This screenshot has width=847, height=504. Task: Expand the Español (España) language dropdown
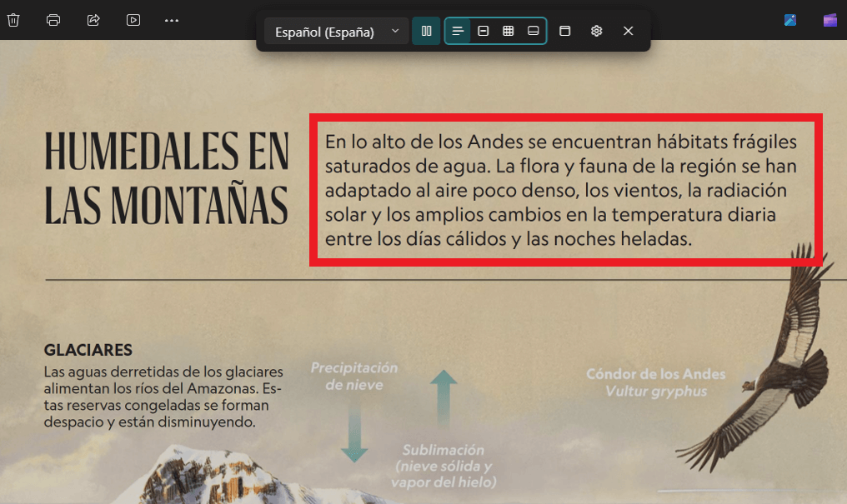pyautogui.click(x=337, y=32)
